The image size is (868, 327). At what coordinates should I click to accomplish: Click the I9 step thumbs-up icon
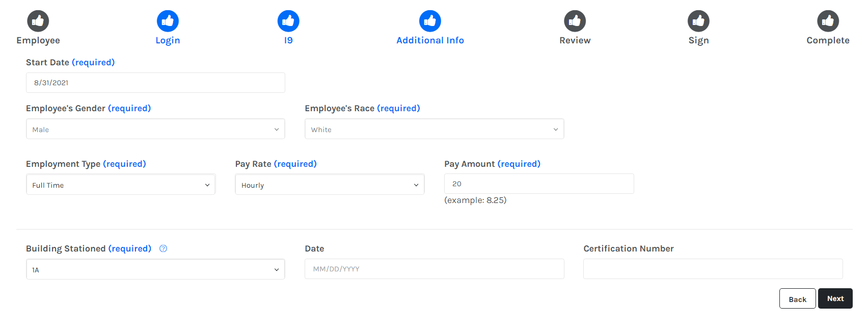288,21
